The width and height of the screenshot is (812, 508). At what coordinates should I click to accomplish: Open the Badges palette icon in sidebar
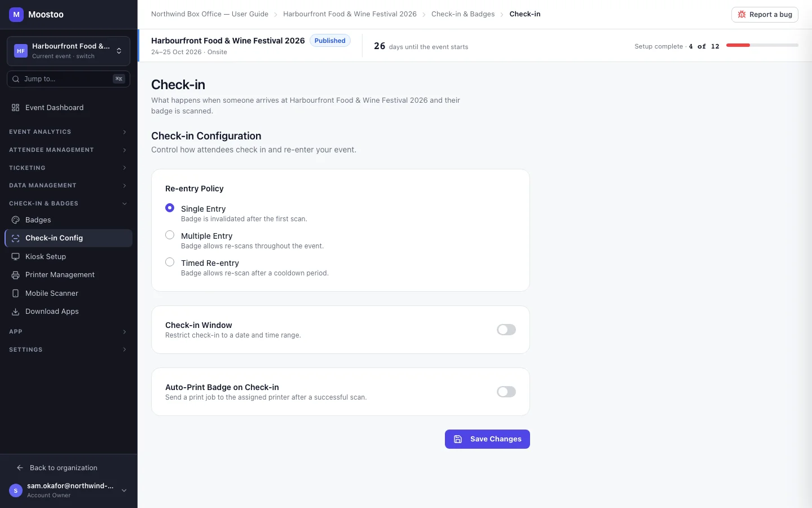[x=16, y=220]
